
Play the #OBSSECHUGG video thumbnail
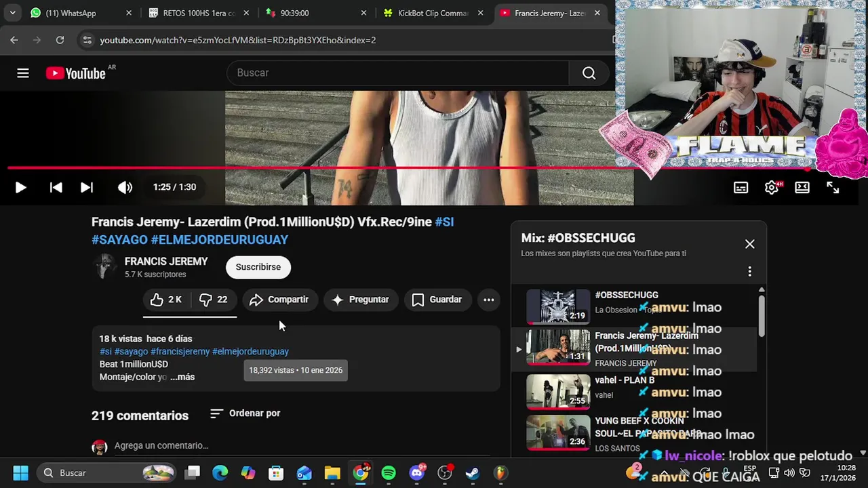click(558, 306)
